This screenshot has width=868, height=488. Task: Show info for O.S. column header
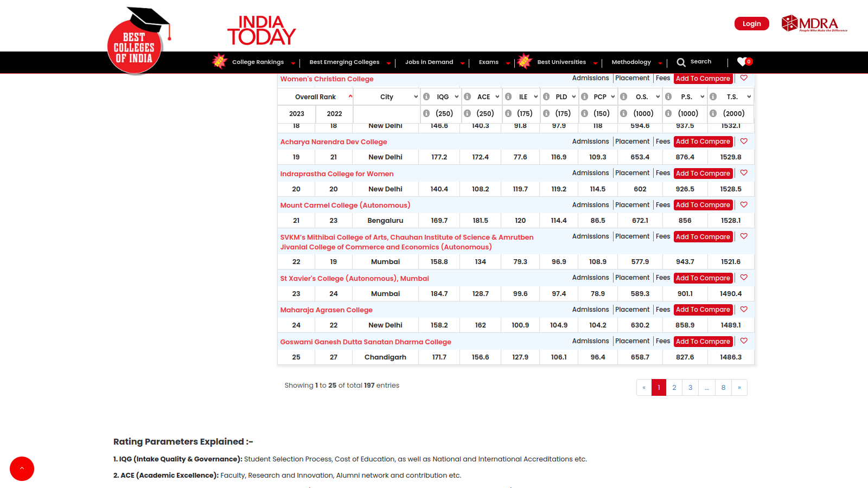point(624,97)
